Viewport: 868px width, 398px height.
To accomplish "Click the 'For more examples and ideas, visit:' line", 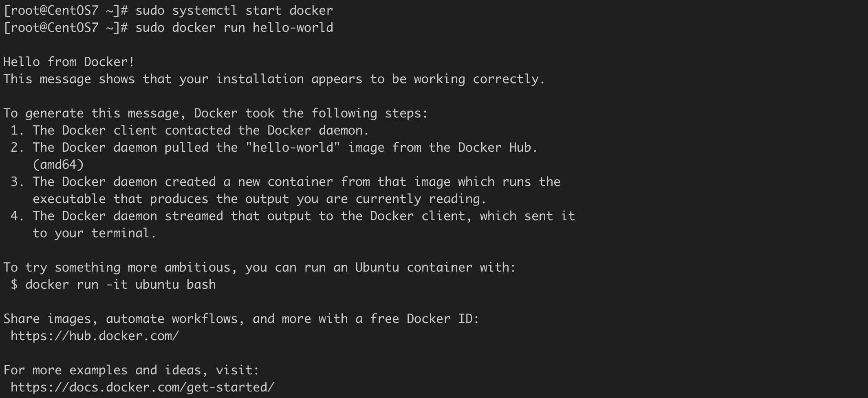I will coord(131,370).
